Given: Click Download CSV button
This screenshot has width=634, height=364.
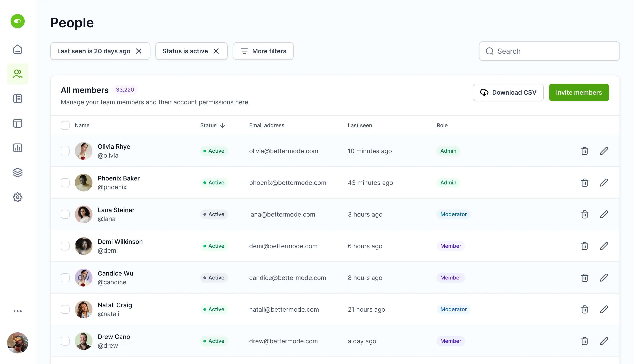Looking at the screenshot, I should pos(508,92).
